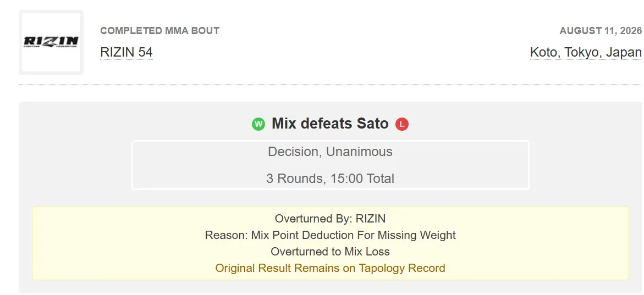The width and height of the screenshot is (644, 295).
Task: Select the name Mix in the bout headline
Action: click(284, 124)
